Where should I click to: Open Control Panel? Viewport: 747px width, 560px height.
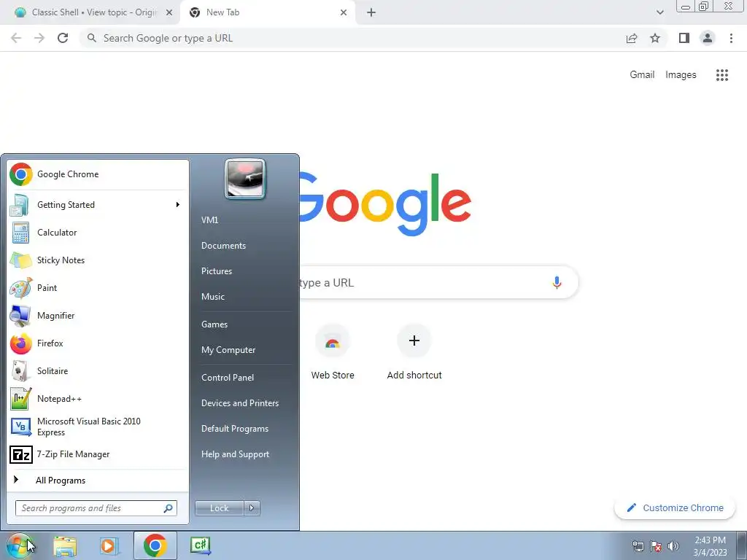click(x=247, y=378)
